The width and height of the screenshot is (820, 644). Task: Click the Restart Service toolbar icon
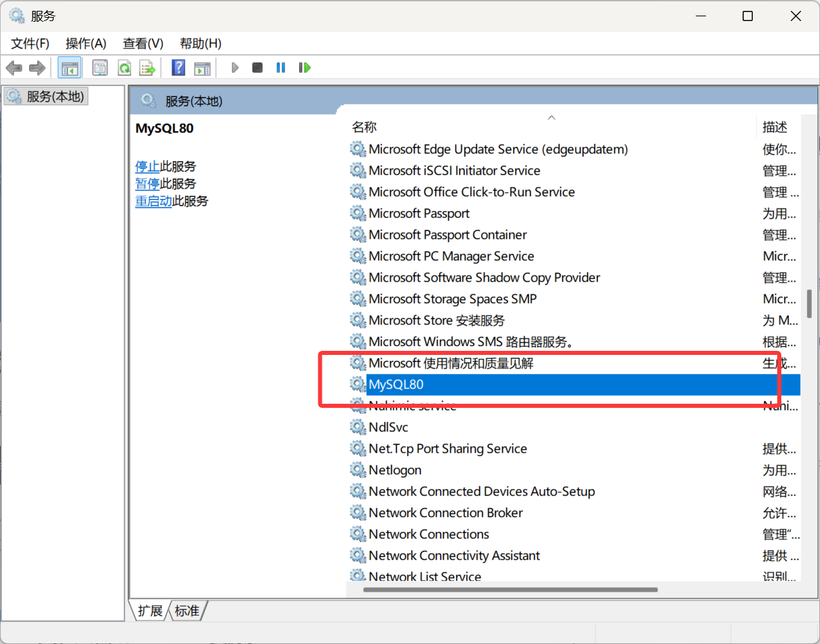point(305,68)
